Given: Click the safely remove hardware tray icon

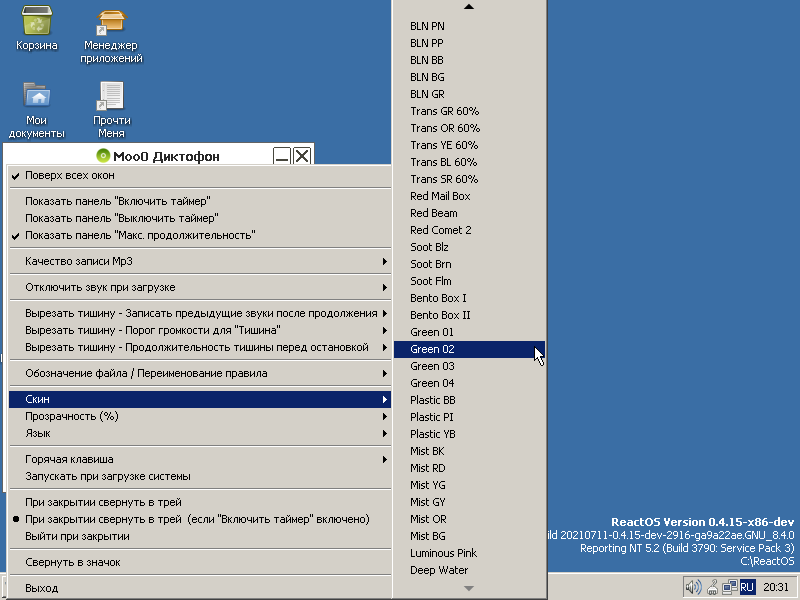Looking at the screenshot, I should (x=713, y=587).
